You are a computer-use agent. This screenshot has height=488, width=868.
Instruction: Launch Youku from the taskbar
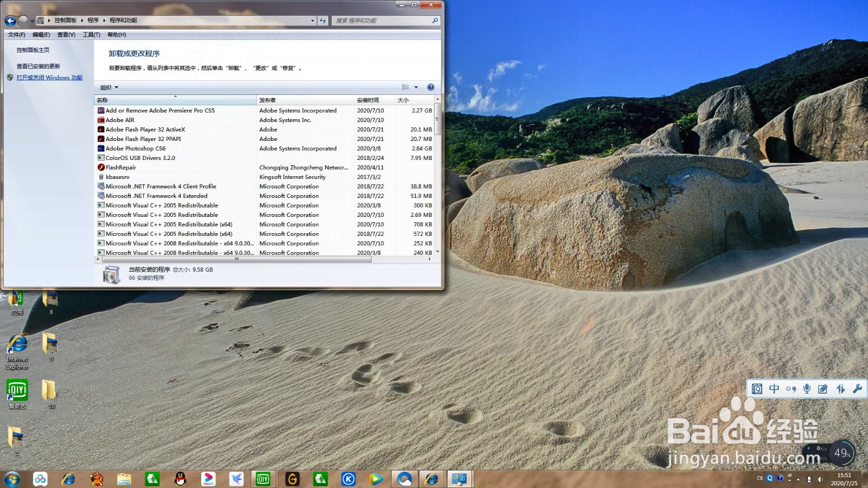[x=208, y=479]
